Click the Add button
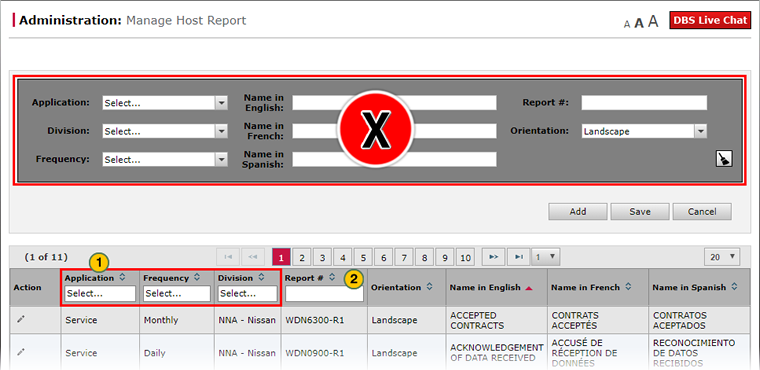Image resolution: width=760 pixels, height=370 pixels. pos(578,211)
